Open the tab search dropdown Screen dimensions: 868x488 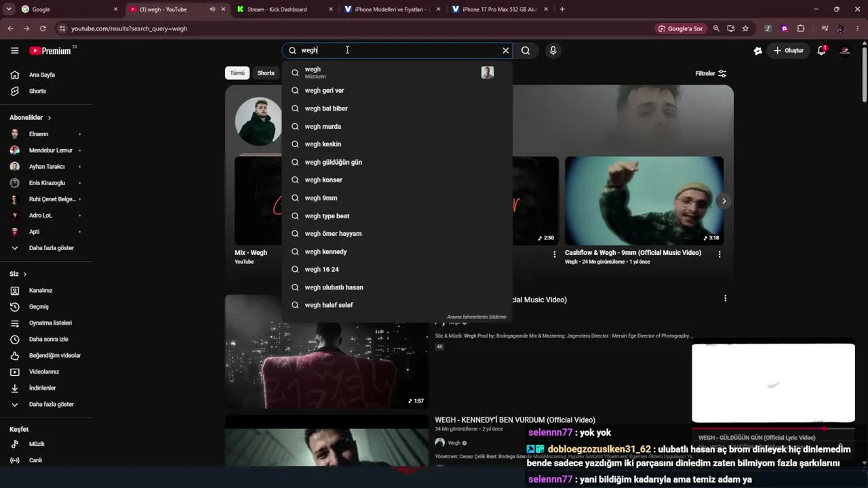point(9,9)
